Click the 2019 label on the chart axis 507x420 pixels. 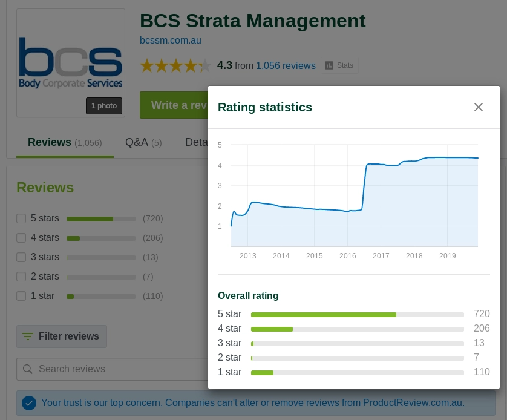[x=448, y=256]
